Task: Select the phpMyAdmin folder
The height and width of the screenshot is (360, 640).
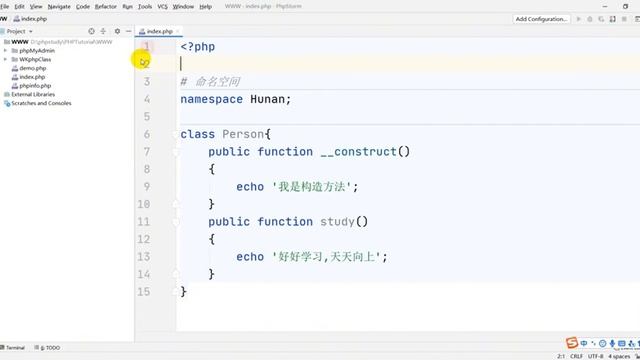Action: [37, 51]
